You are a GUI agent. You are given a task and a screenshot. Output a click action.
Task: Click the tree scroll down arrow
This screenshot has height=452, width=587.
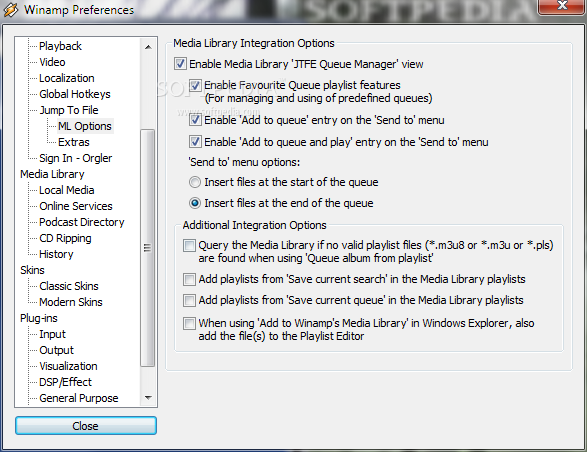pyautogui.click(x=148, y=397)
